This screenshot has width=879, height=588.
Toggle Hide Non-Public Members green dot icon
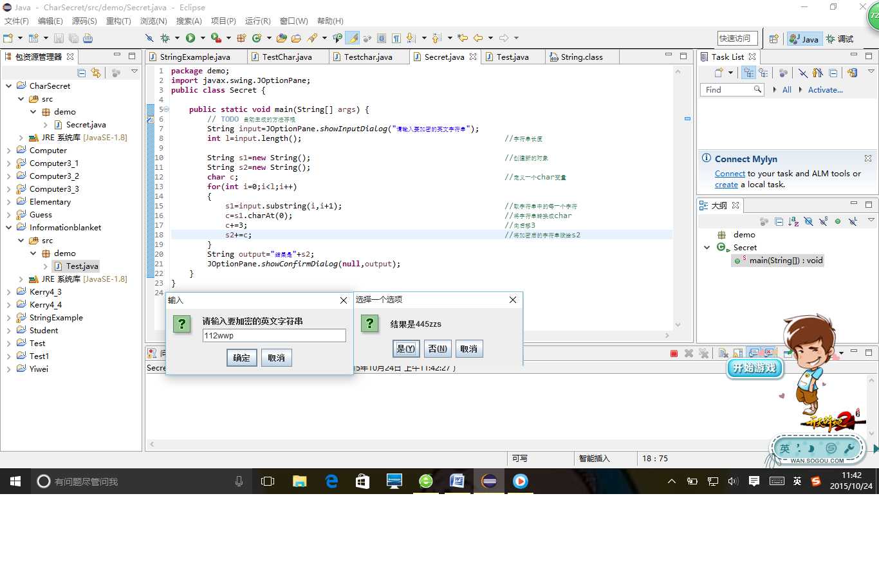coord(838,221)
